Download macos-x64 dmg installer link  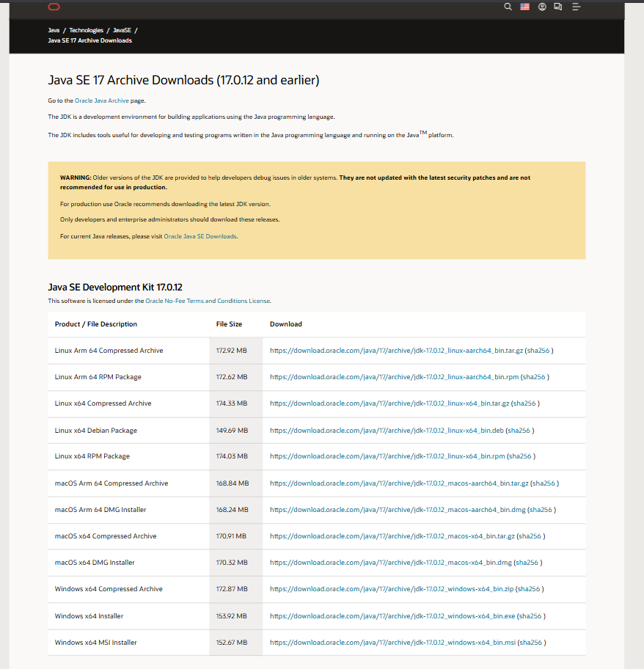391,563
